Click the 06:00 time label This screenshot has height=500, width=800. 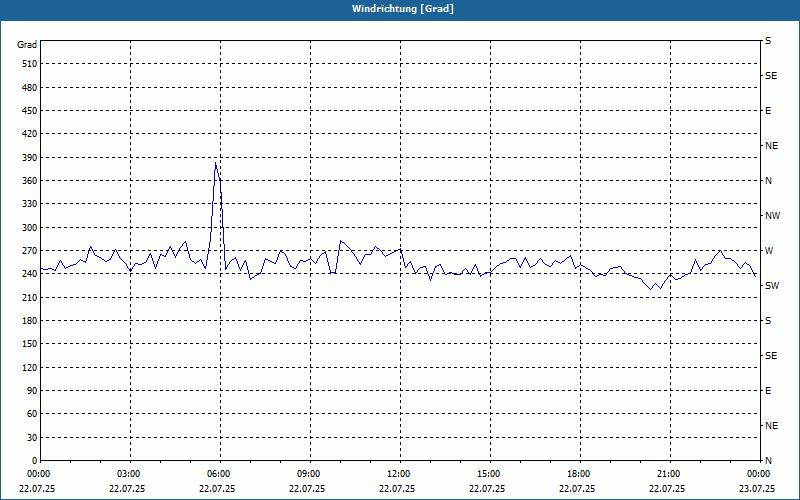tap(219, 474)
